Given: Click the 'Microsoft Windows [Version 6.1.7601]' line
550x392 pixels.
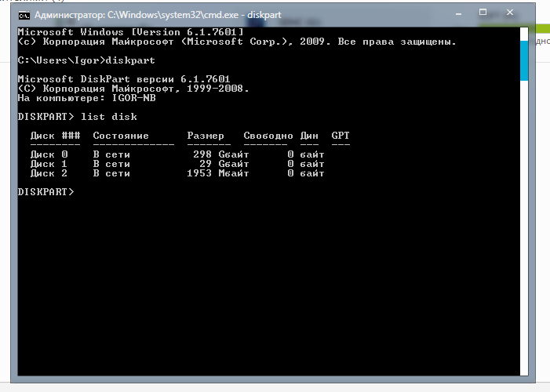Looking at the screenshot, I should pos(130,32).
